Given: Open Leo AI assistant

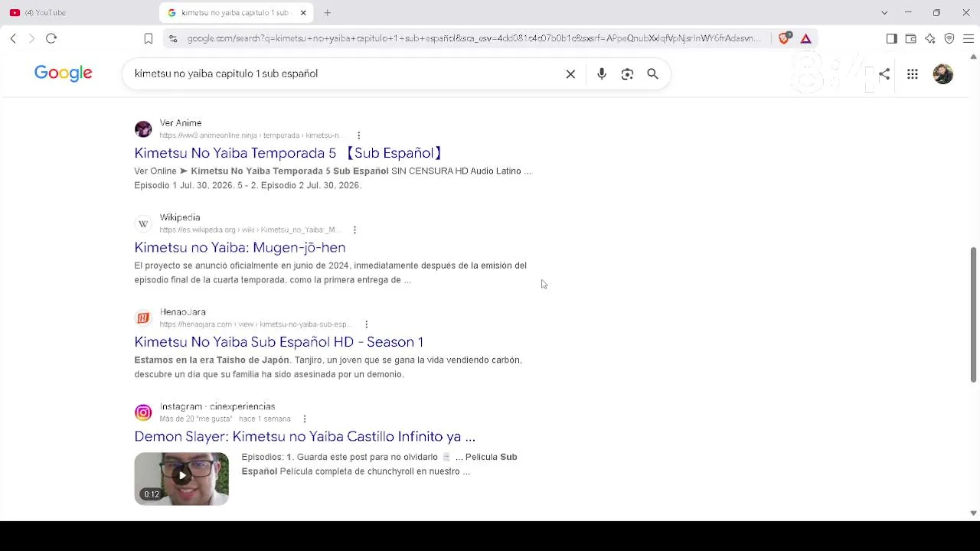Looking at the screenshot, I should tap(930, 38).
